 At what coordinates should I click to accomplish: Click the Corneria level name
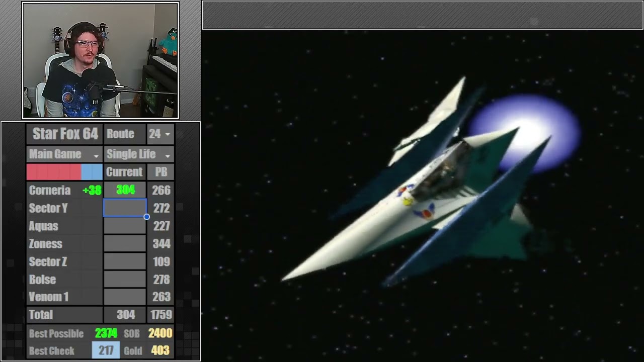pos(49,190)
